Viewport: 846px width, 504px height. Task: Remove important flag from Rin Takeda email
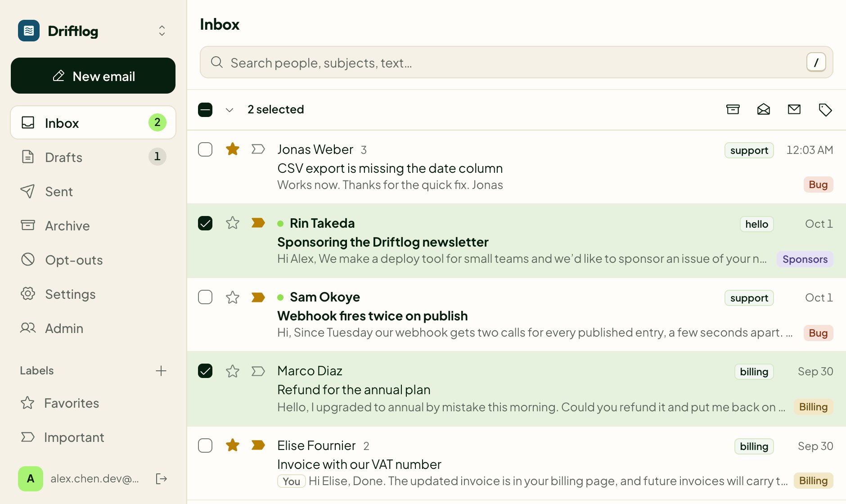pyautogui.click(x=258, y=223)
